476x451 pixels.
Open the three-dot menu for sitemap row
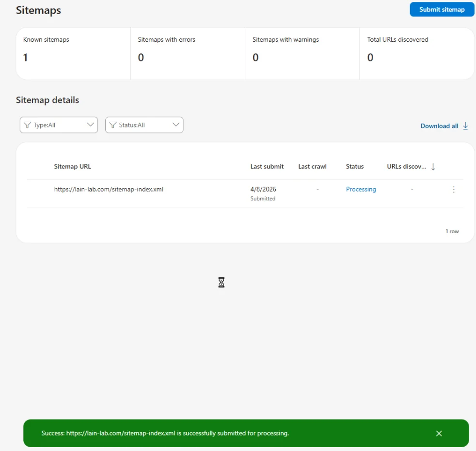(x=454, y=190)
